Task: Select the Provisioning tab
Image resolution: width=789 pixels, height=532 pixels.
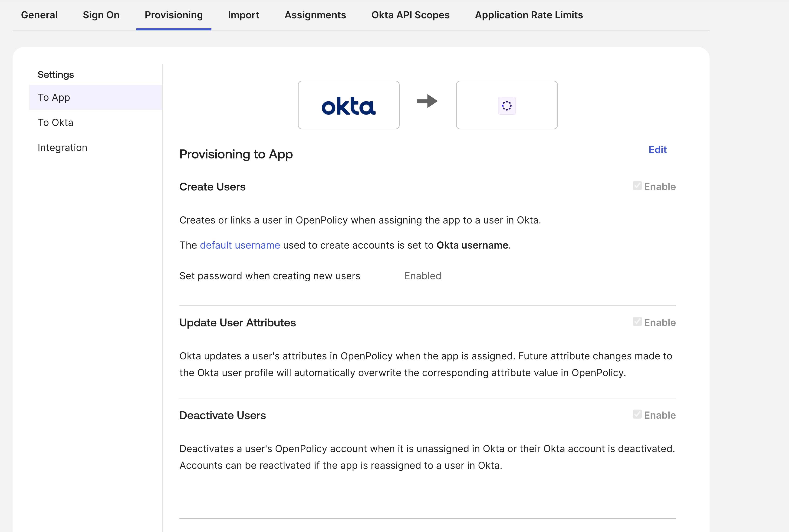Action: click(174, 15)
